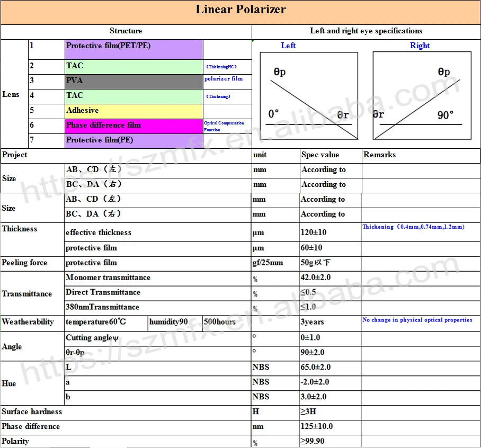Select the yellow Adhesive layer cell
Image resolution: width=481 pixels, height=448 pixels.
click(133, 111)
